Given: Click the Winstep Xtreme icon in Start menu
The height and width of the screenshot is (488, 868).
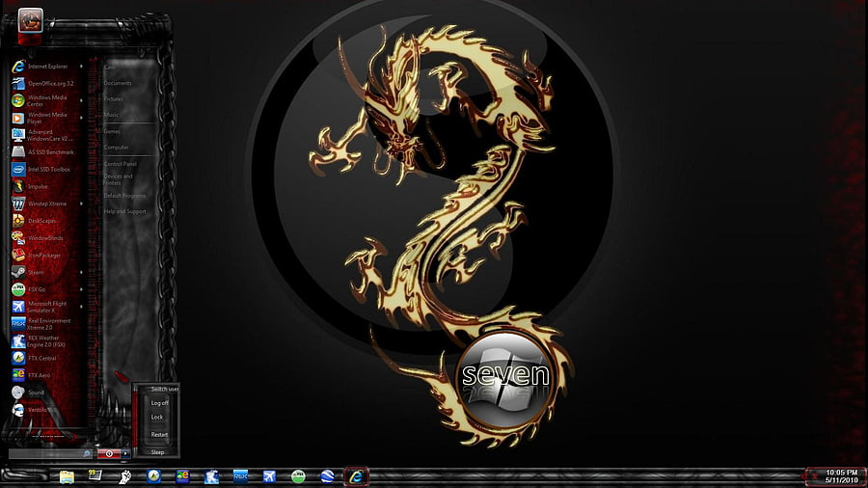Looking at the screenshot, I should tap(18, 203).
